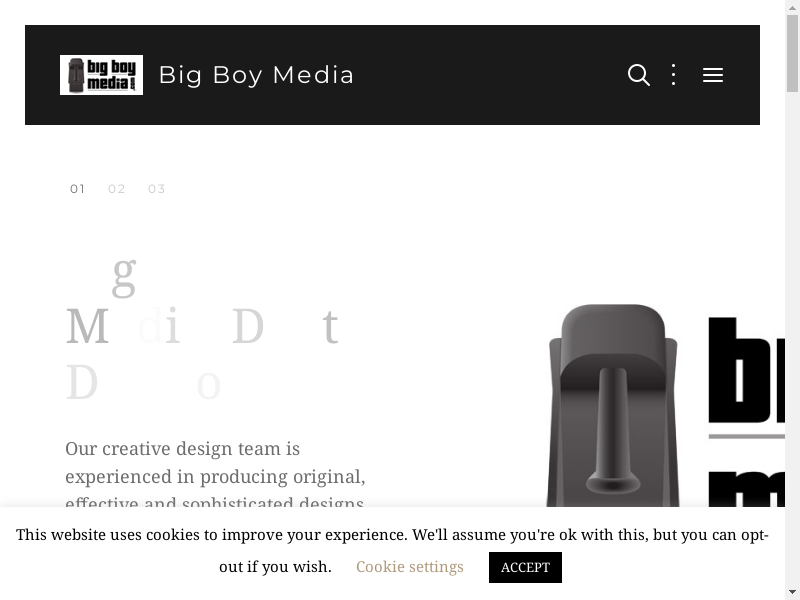Click the scrollbar down arrow
Screen dimensions: 800x600
pos(792,592)
